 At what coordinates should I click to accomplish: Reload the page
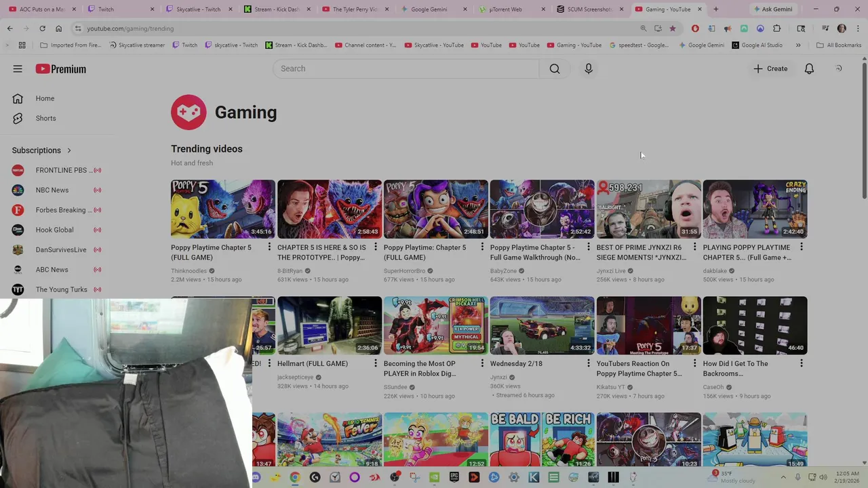pyautogui.click(x=42, y=28)
